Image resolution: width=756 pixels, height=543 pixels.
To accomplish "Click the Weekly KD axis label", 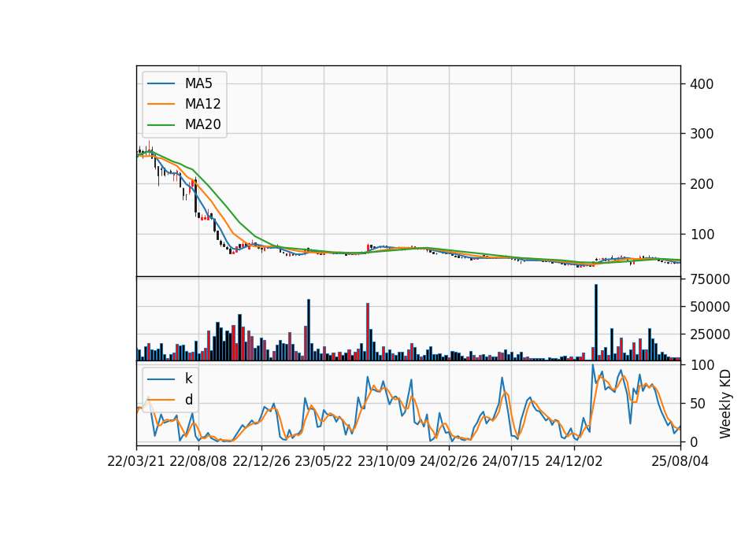I will point(724,404).
